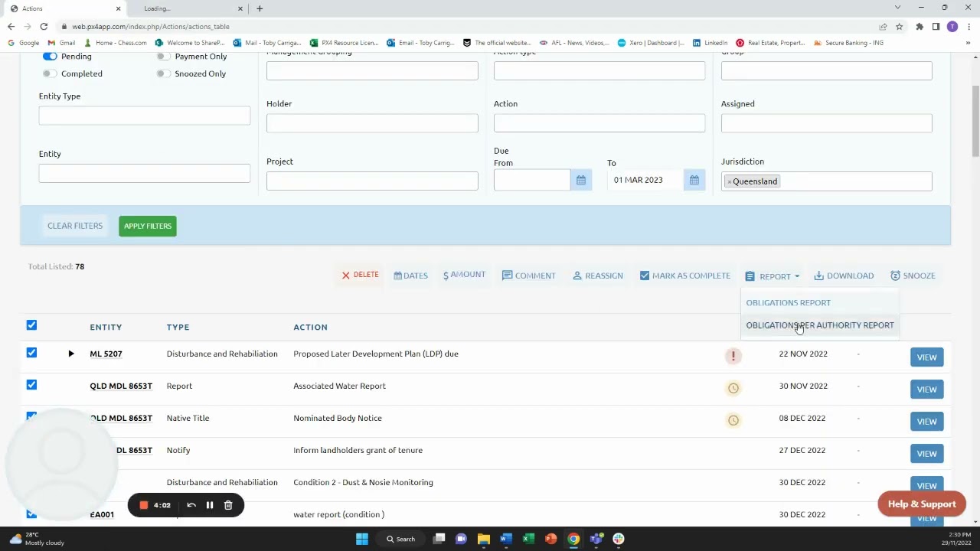Click the To date field showing 01 MAR 2023
Screen dimensions: 980x551
[645, 180]
